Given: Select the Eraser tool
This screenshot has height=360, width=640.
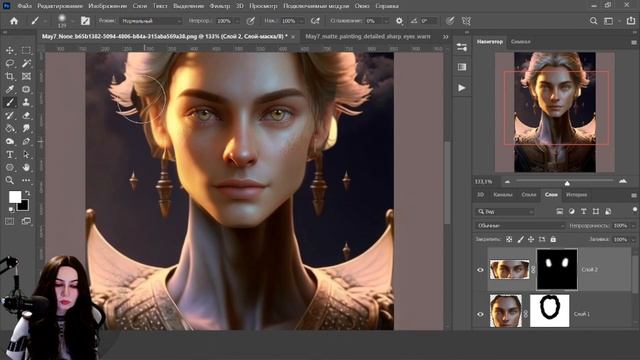Looking at the screenshot, I should 26,116.
